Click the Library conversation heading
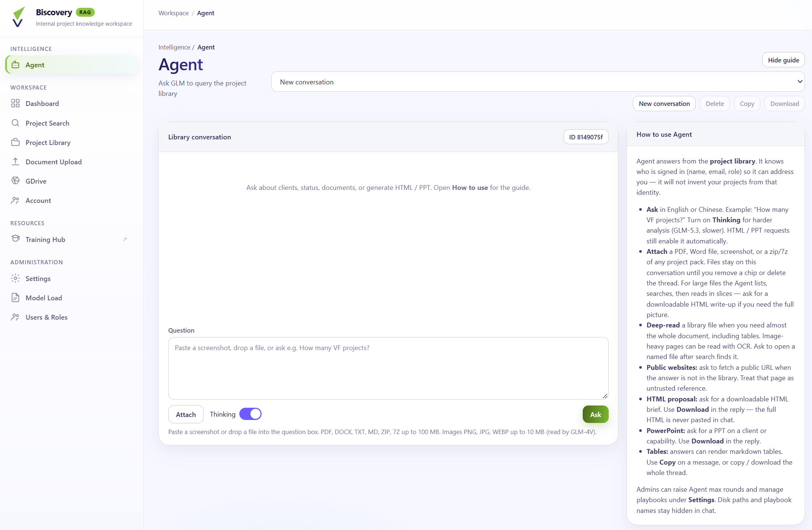 tap(200, 137)
